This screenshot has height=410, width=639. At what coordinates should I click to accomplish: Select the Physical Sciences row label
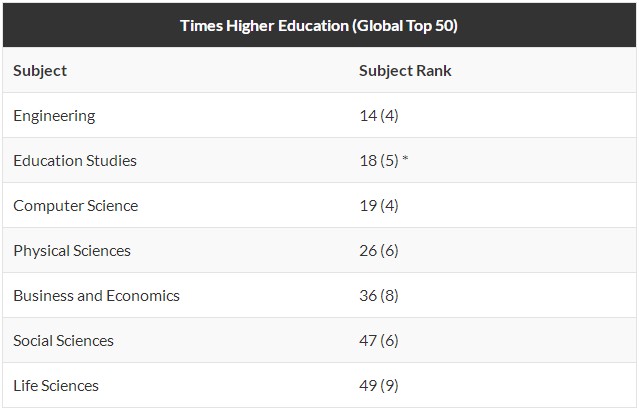click(72, 251)
